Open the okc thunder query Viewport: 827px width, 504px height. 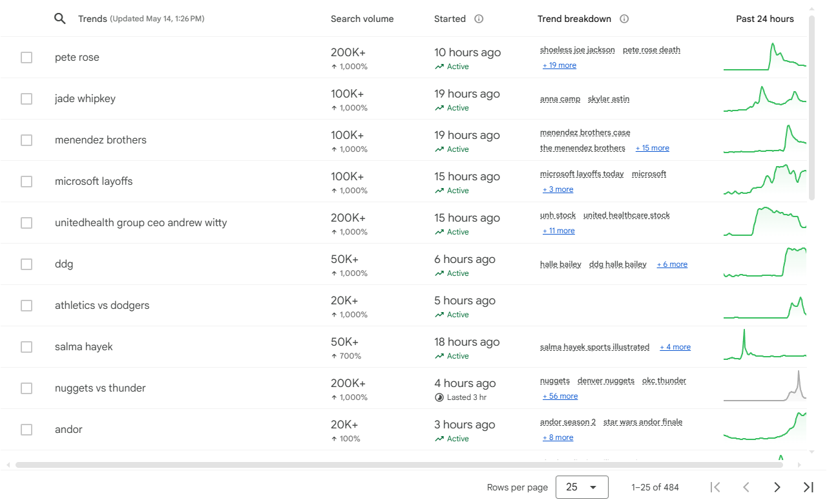coord(664,381)
